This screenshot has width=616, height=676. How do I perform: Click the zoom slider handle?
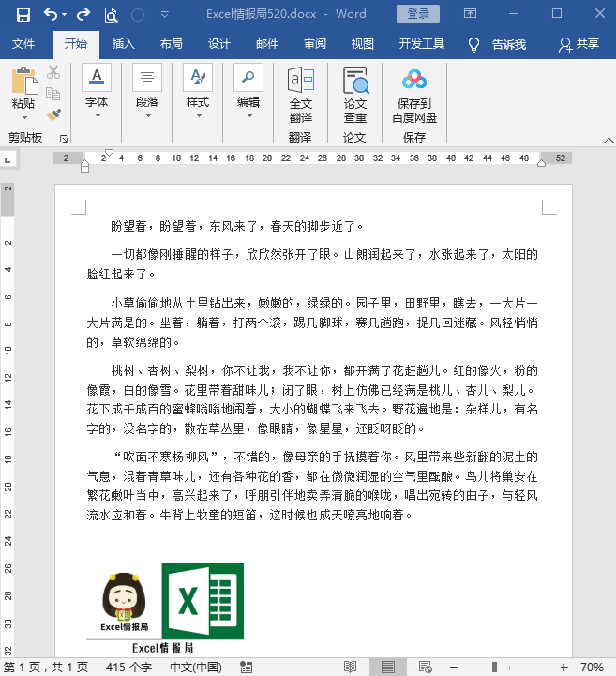click(494, 668)
